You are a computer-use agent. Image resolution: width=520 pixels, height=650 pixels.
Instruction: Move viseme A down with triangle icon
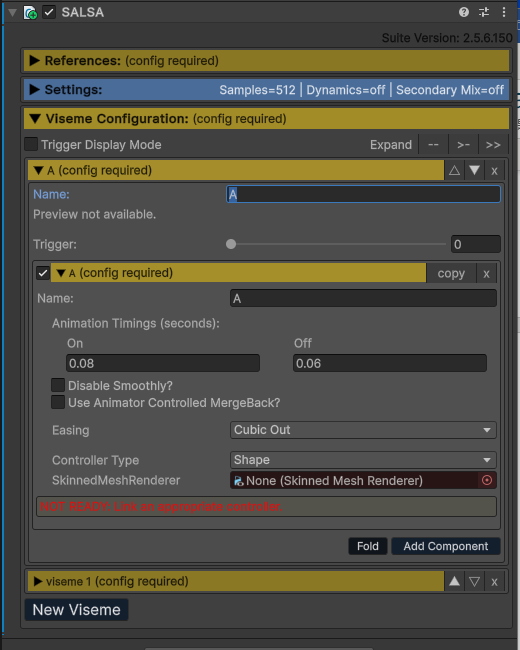(474, 170)
